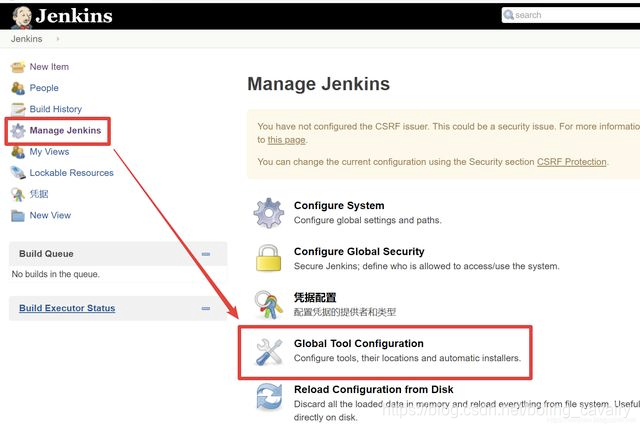Viewport: 640px width, 428px height.
Task: Click the Jenkins butler logo icon
Action: click(21, 16)
